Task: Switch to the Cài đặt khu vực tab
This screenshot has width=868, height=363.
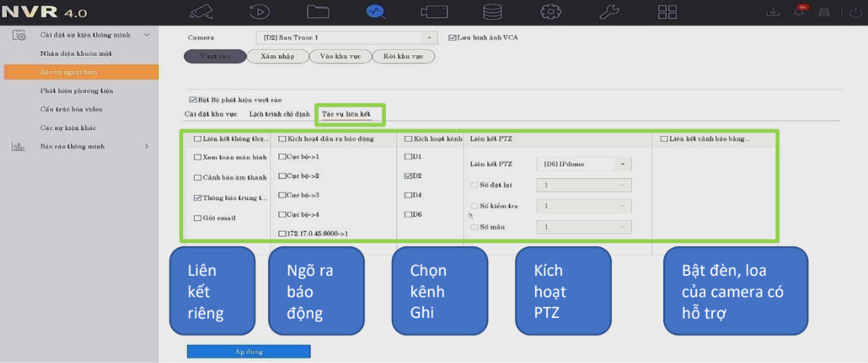Action: tap(210, 114)
